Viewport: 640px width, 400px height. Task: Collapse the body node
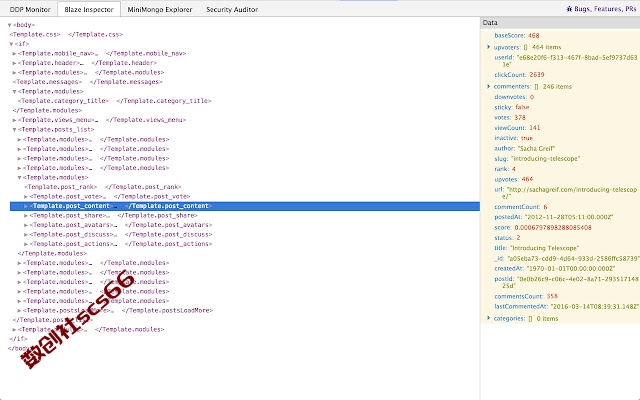tap(9, 25)
